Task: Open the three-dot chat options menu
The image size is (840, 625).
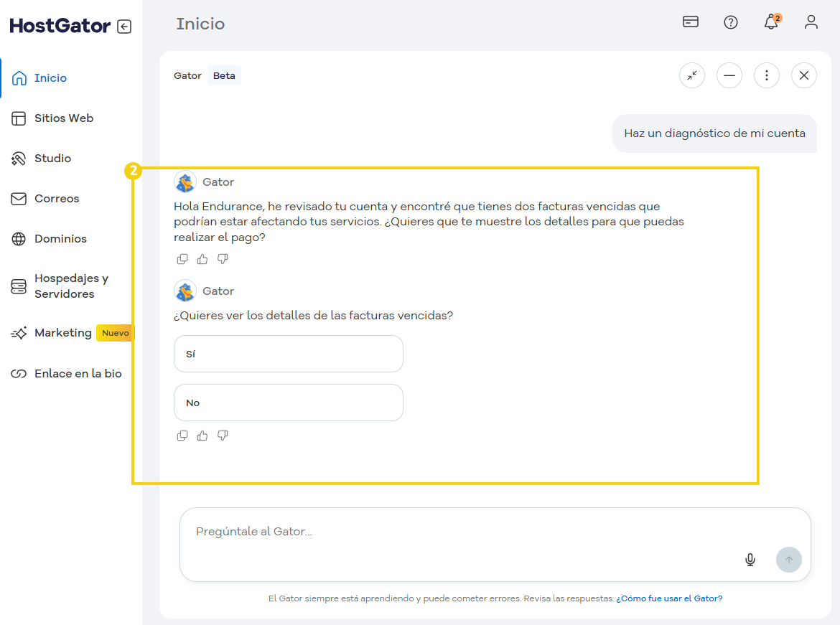Action: pos(767,75)
